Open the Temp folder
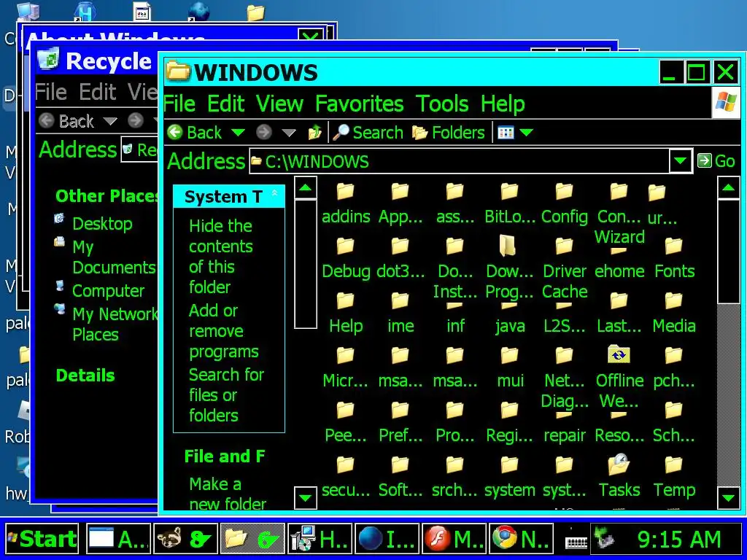The width and height of the screenshot is (747, 560). pos(674,477)
